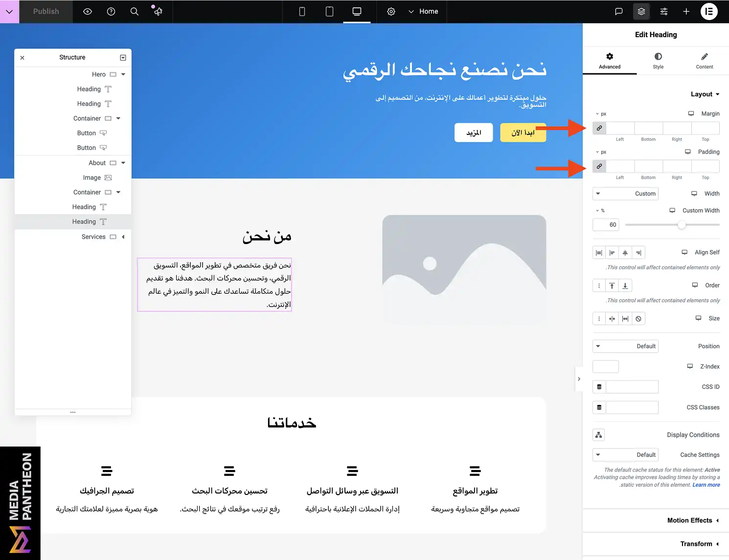729x560 pixels.
Task: Close the Structure panel
Action: [x=23, y=58]
